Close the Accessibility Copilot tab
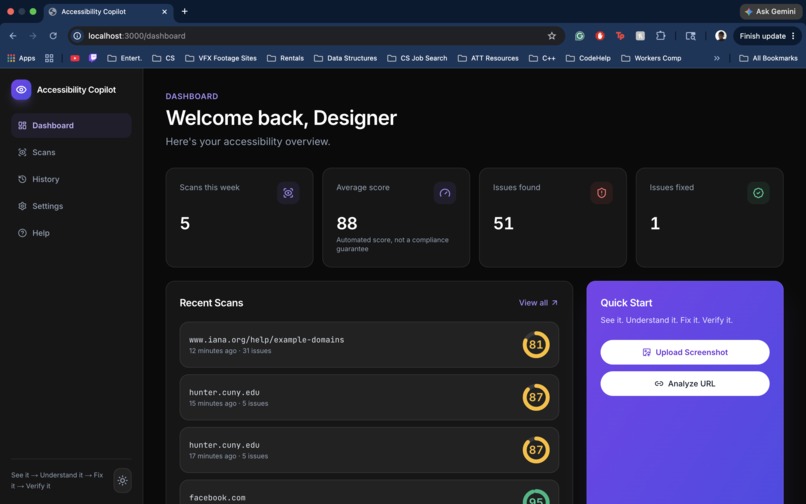Screen dimensions: 806x504 coord(164,11)
